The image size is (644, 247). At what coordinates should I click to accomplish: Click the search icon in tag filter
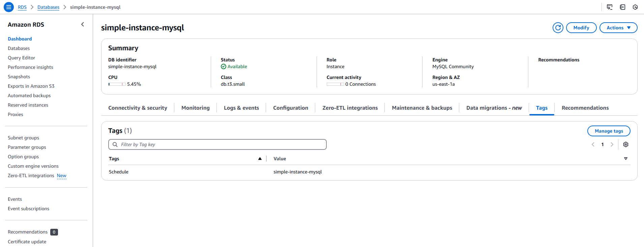(x=115, y=144)
